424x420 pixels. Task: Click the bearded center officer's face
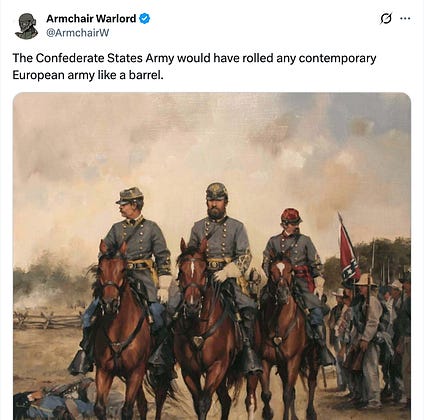coord(217,208)
